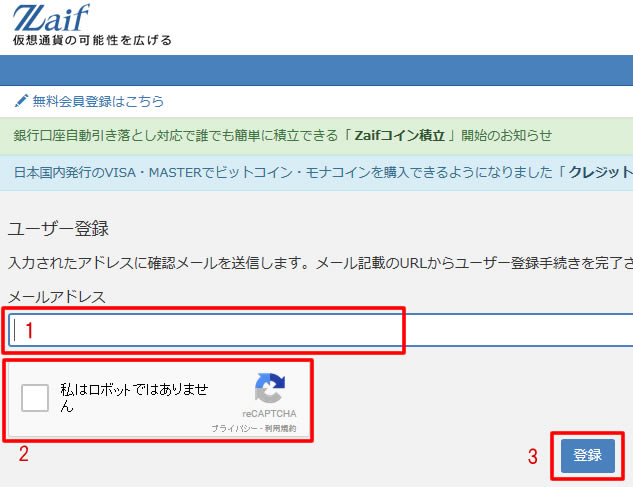Viewport: 633px width, 487px height.
Task: Click the 仮想通貨の可能性を広げる tagline
Action: [92, 40]
